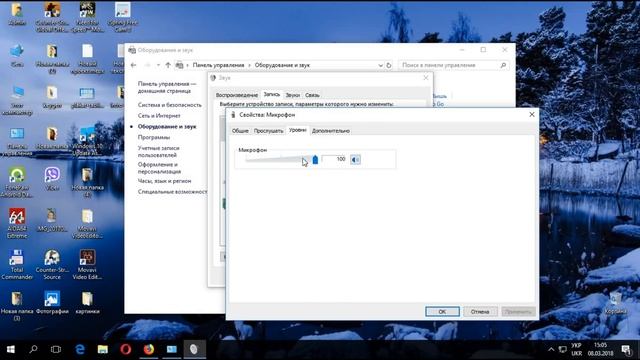Open the Новая папка (4) folder
This screenshot has height=360, width=640.
coord(87,182)
